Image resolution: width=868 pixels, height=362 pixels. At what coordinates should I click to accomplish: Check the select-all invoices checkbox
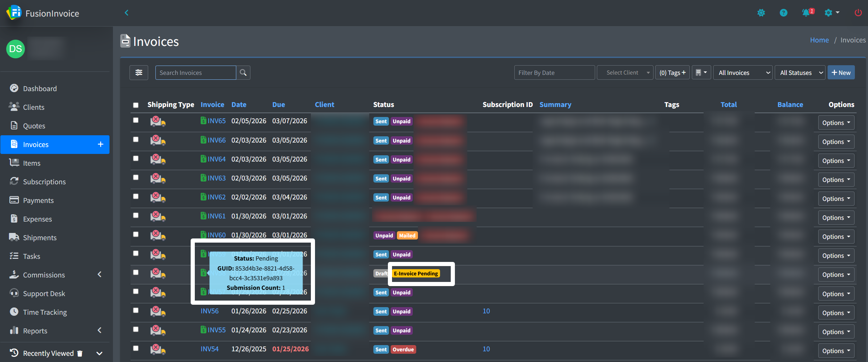(x=136, y=105)
